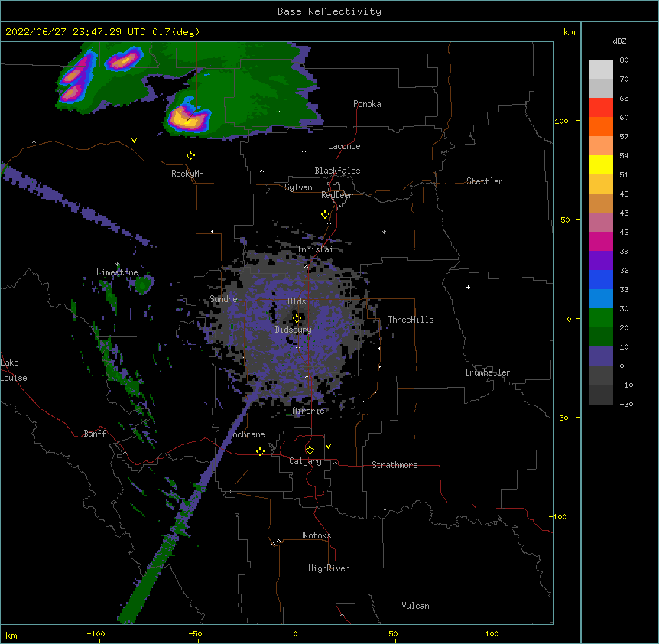Click the Didsbury label

coord(293,330)
